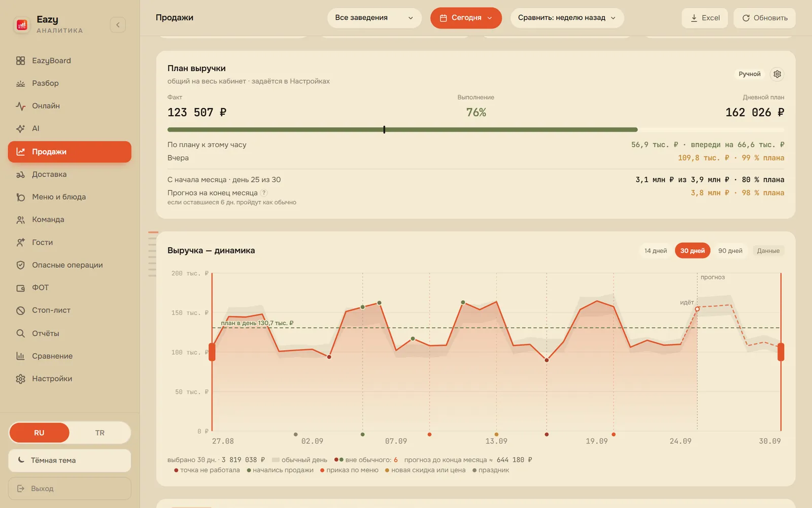The width and height of the screenshot is (812, 508).
Task: Open the AI sparkle icon
Action: click(x=20, y=129)
